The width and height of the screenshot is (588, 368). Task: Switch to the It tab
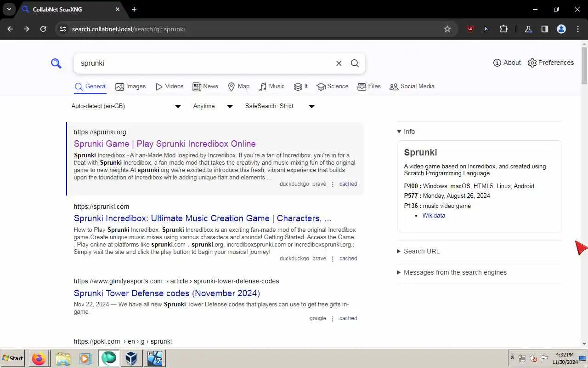tap(301, 86)
